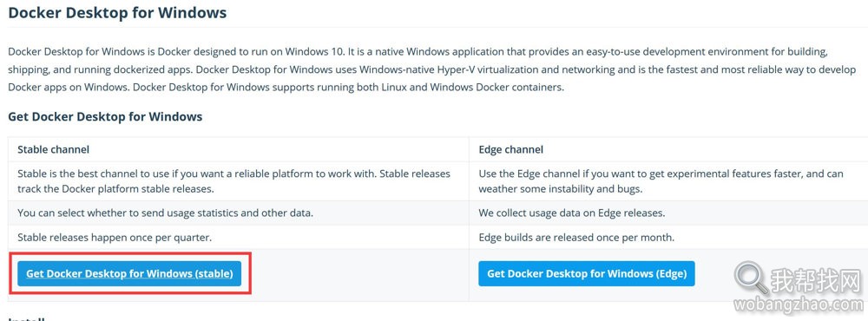Image resolution: width=868 pixels, height=321 pixels.
Task: Click the 'Stable channel' table header
Action: pyautogui.click(x=238, y=149)
